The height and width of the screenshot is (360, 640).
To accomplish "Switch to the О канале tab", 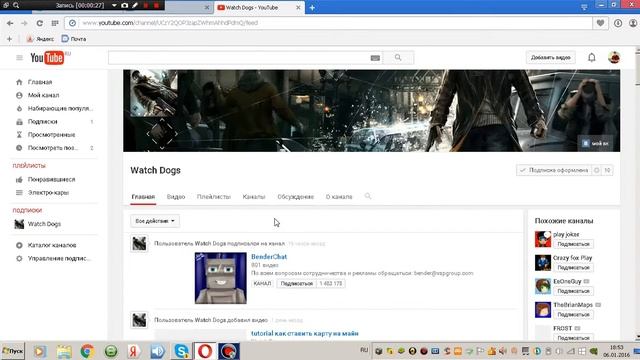I will pyautogui.click(x=339, y=197).
